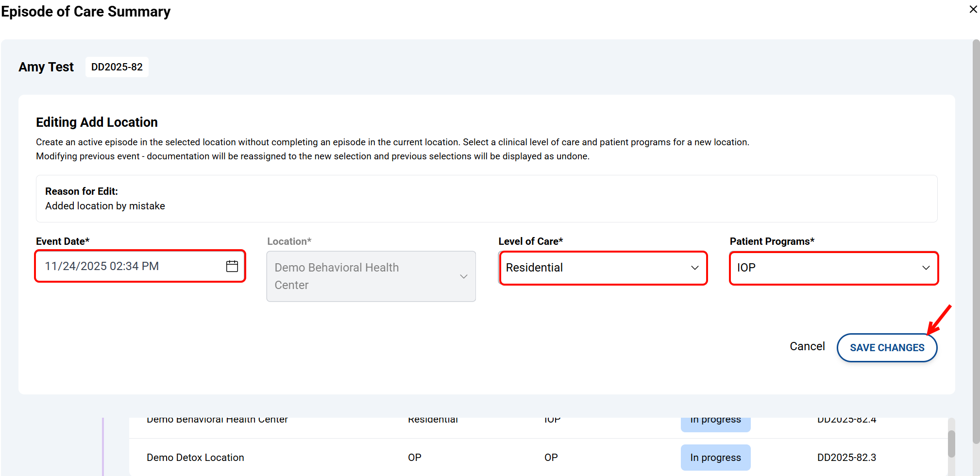Screen dimensions: 980x476
Task: Select the patient ID badge DD2025-82
Action: click(x=117, y=67)
